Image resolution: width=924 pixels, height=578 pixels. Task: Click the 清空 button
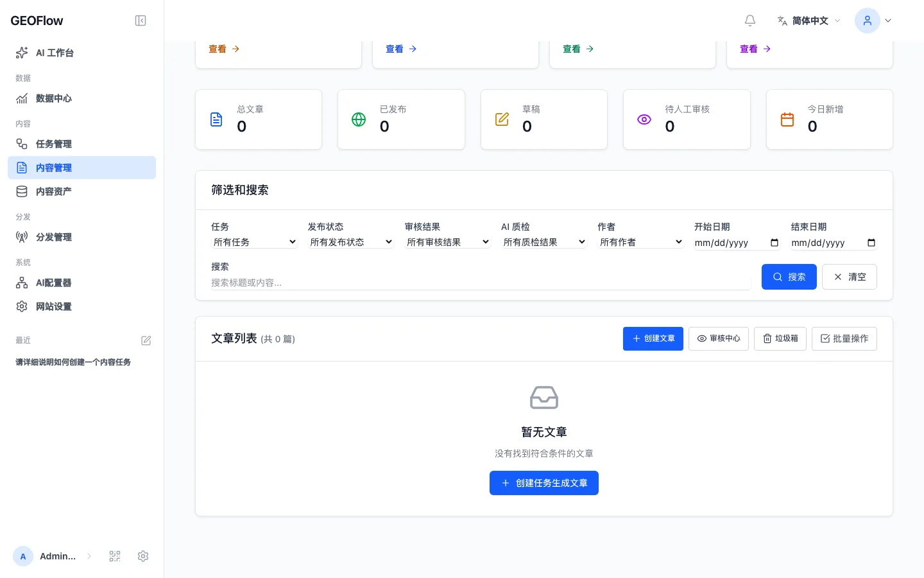[849, 277]
